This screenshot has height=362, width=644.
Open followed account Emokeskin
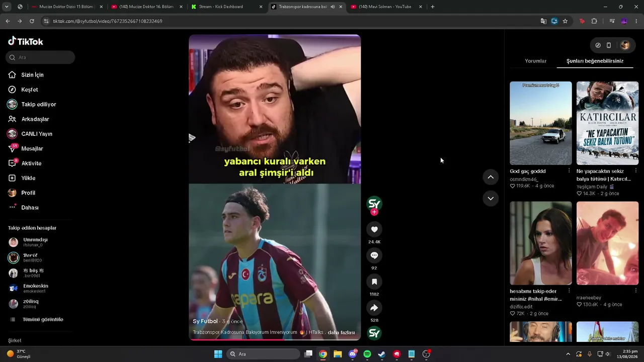[x=29, y=288]
